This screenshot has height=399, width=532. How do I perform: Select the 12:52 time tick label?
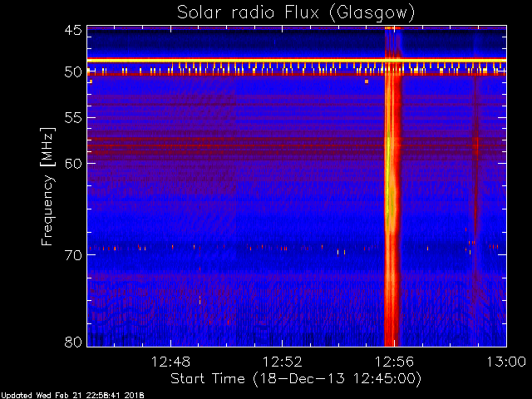click(283, 362)
